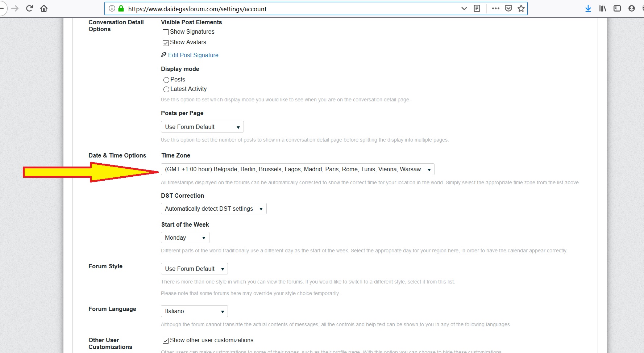Go to the browser home page
This screenshot has height=353, width=644.
click(x=44, y=8)
